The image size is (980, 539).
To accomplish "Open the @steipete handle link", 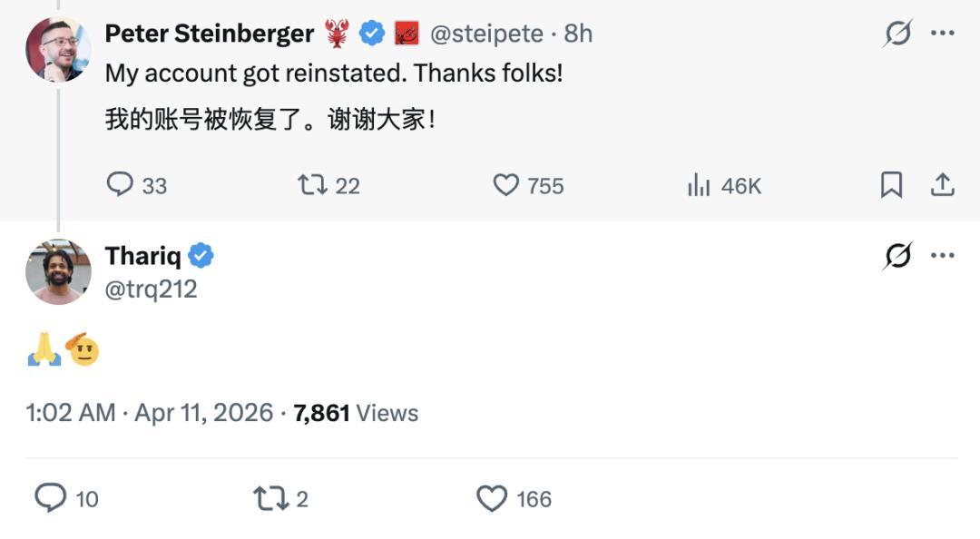I will [x=486, y=34].
